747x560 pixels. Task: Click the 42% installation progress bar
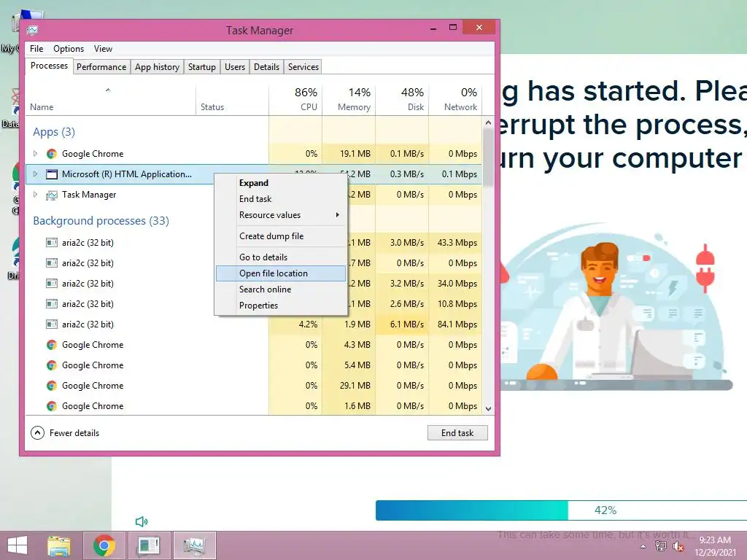pos(561,510)
